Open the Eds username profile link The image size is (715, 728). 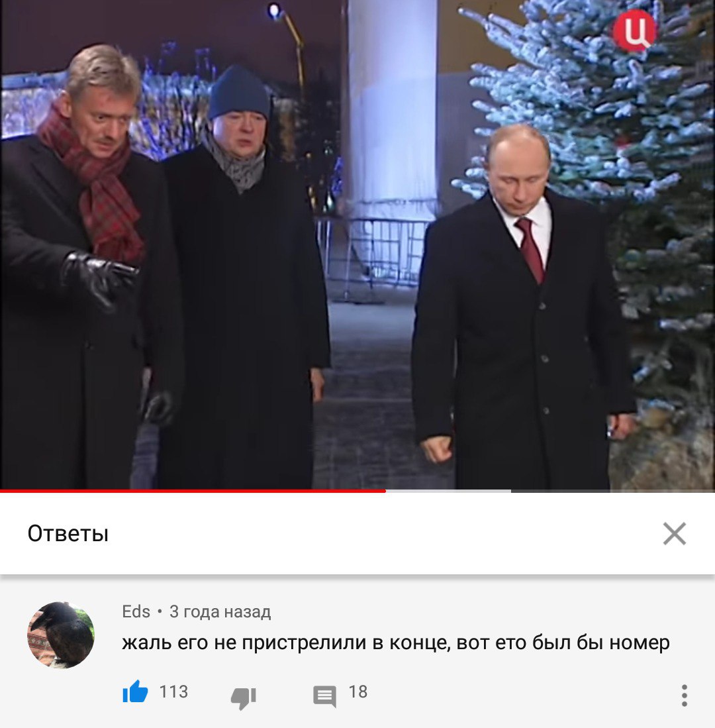point(136,611)
